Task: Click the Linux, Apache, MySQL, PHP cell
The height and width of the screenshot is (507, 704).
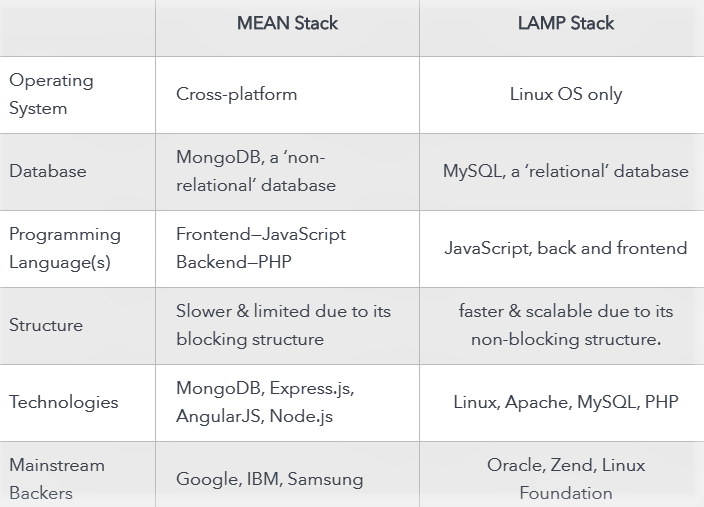Action: pos(566,402)
